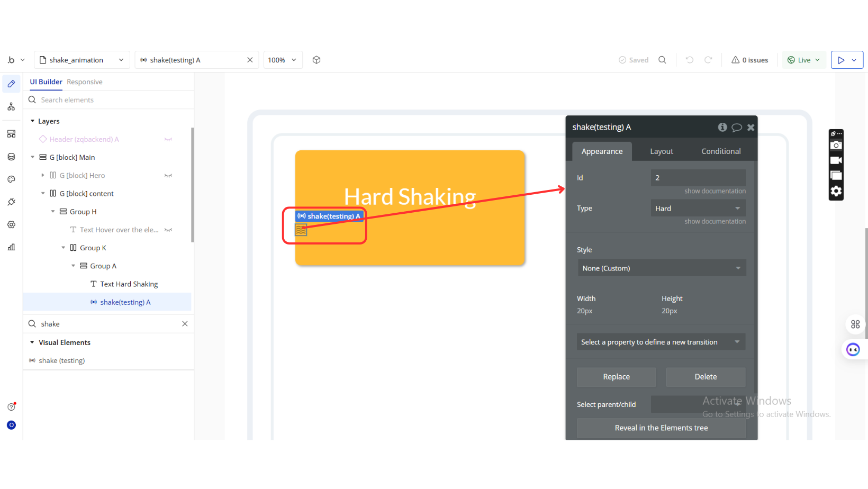
Task: Collapse the Layers section
Action: pyautogui.click(x=32, y=121)
